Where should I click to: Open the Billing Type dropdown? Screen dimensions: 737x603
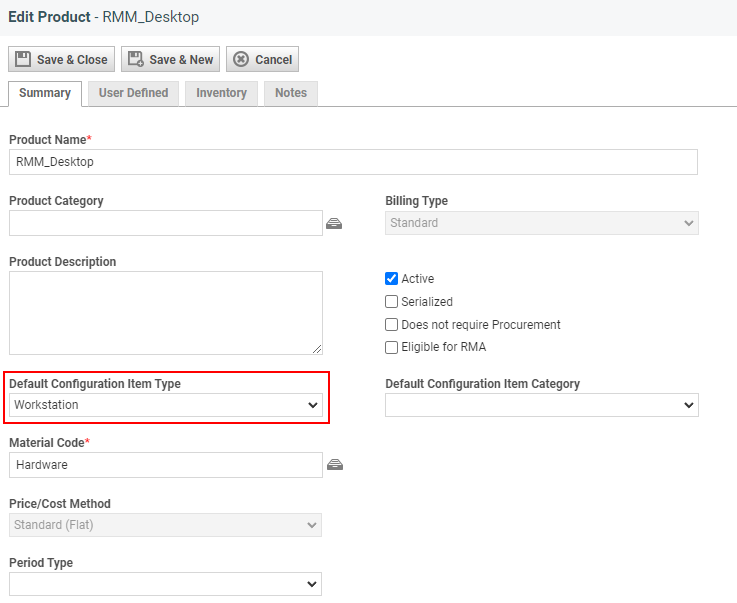point(541,223)
